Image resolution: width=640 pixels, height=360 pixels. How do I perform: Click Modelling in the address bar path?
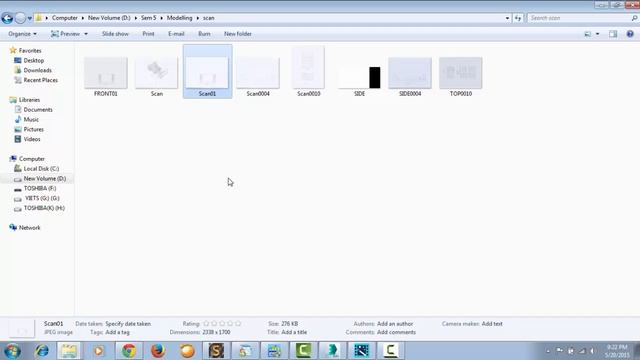179,18
